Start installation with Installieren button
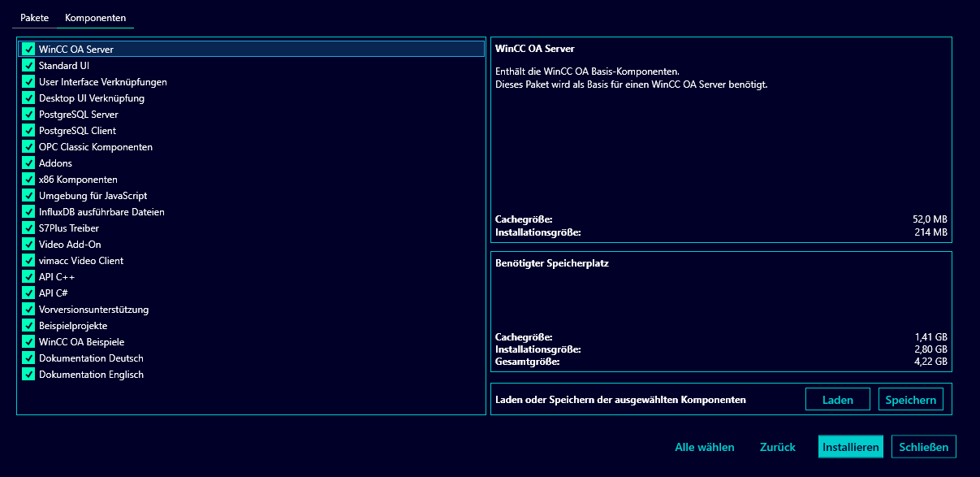This screenshot has height=477, width=980. coord(850,447)
